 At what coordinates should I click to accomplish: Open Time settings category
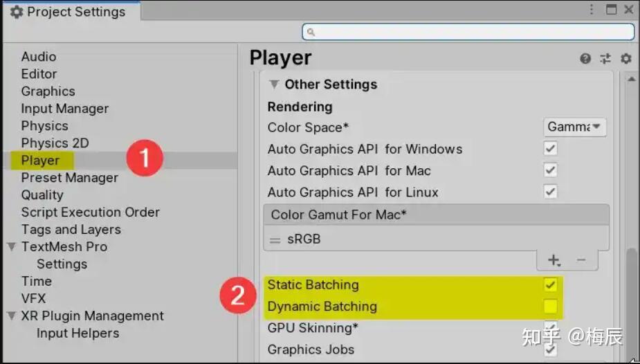tap(37, 281)
